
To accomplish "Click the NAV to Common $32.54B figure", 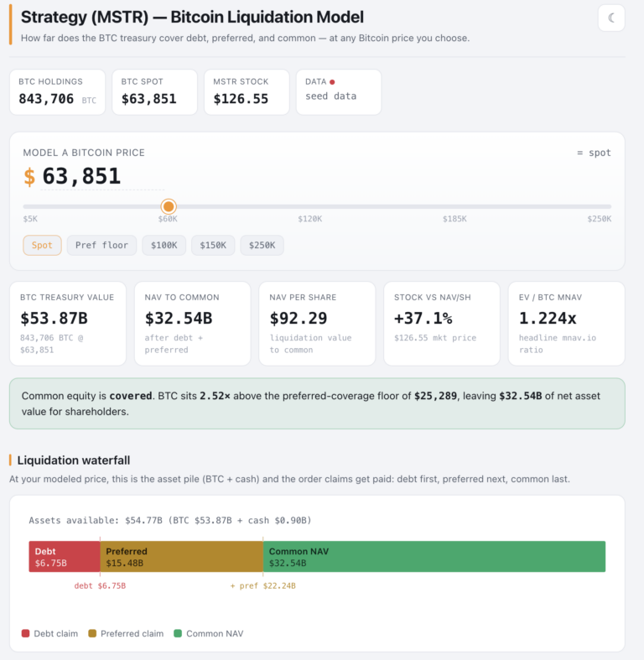I will (179, 318).
